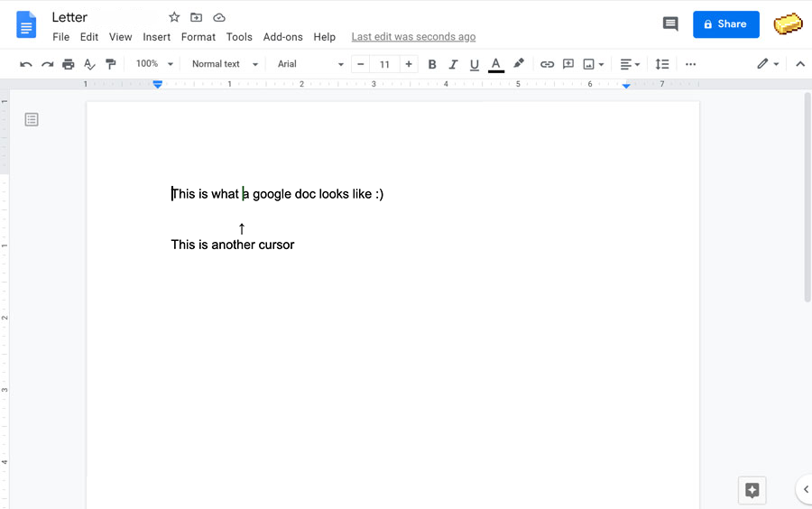Screen dimensions: 812x509
Task: Expand the Normal text style dropdown
Action: tap(225, 64)
